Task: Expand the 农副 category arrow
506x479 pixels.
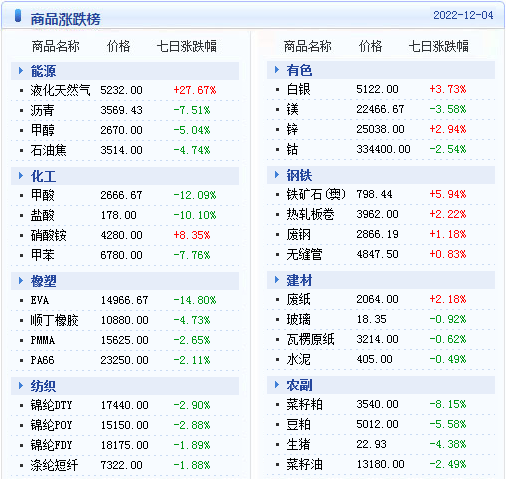Action: click(x=277, y=385)
